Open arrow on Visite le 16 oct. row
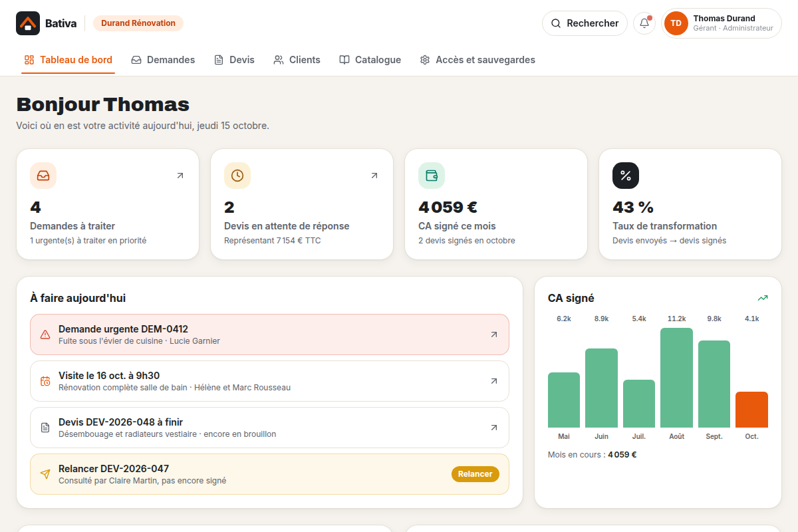The width and height of the screenshot is (798, 532). (493, 381)
